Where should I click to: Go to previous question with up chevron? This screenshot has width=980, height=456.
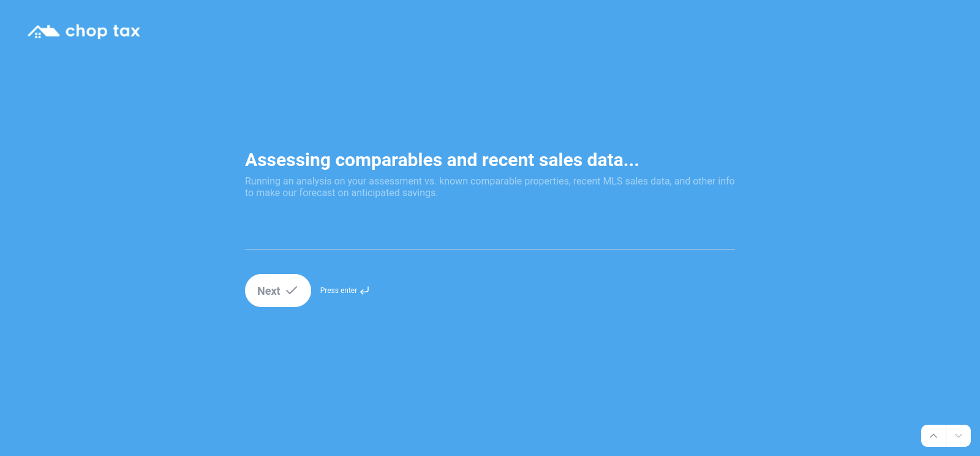[x=933, y=436]
